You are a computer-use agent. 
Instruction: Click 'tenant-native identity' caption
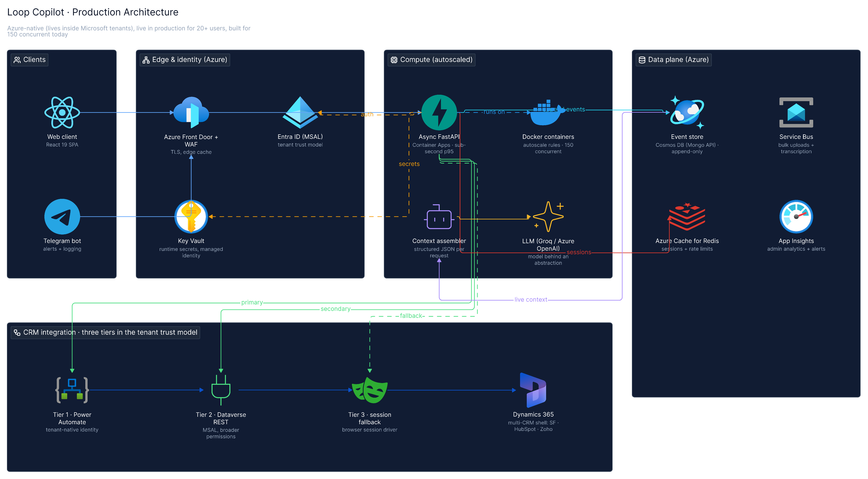72,430
